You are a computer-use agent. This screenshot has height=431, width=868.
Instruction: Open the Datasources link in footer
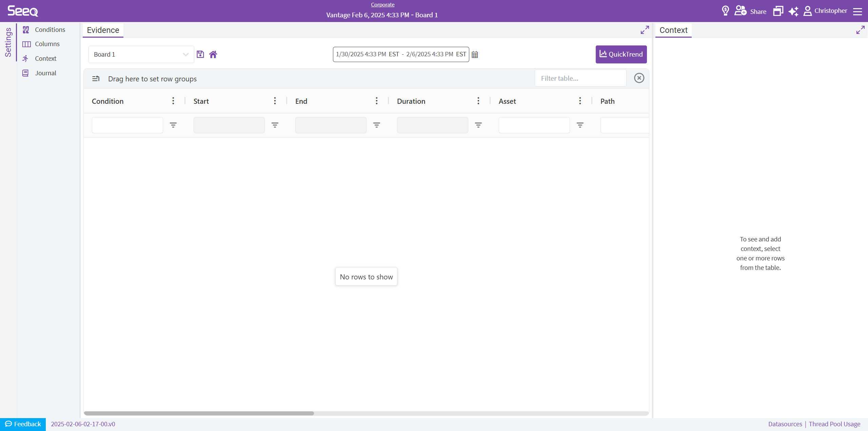tap(785, 424)
